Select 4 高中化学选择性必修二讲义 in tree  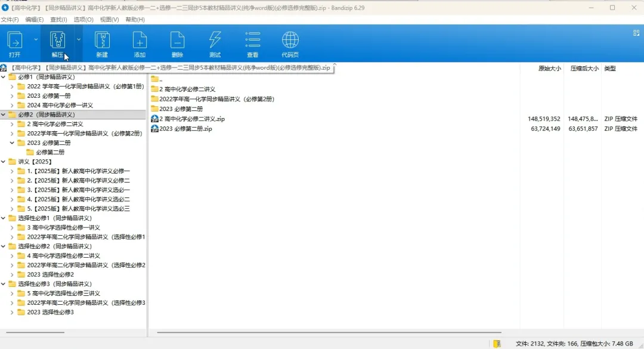(x=64, y=256)
